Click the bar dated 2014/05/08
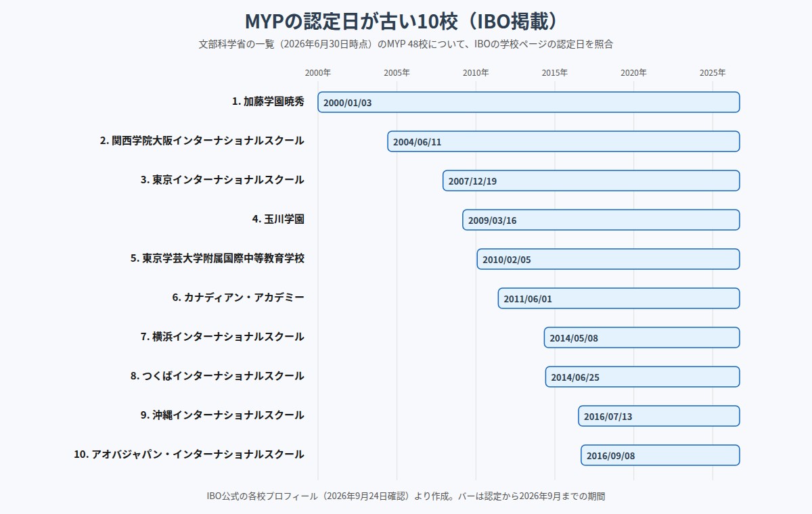This screenshot has width=812, height=514. coord(642,337)
